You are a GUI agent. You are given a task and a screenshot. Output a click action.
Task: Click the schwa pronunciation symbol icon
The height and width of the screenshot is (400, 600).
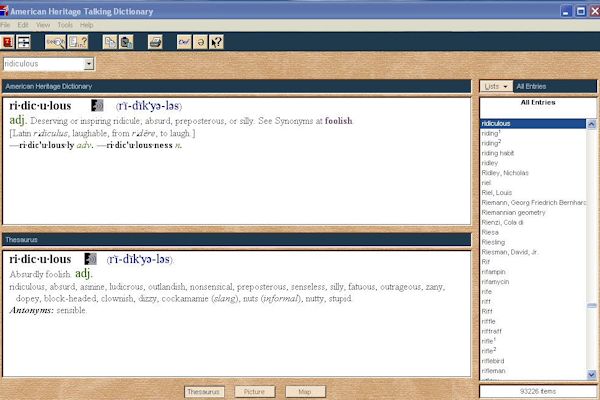[x=200, y=42]
